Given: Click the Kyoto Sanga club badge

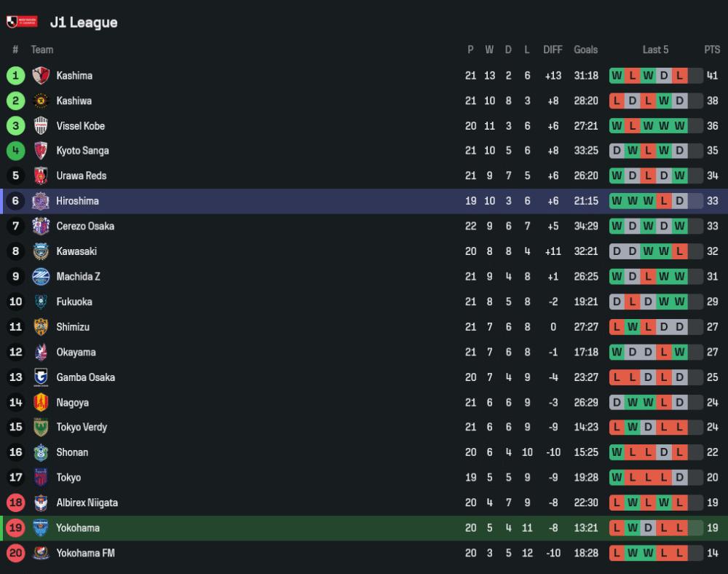Looking at the screenshot, I should 41,151.
